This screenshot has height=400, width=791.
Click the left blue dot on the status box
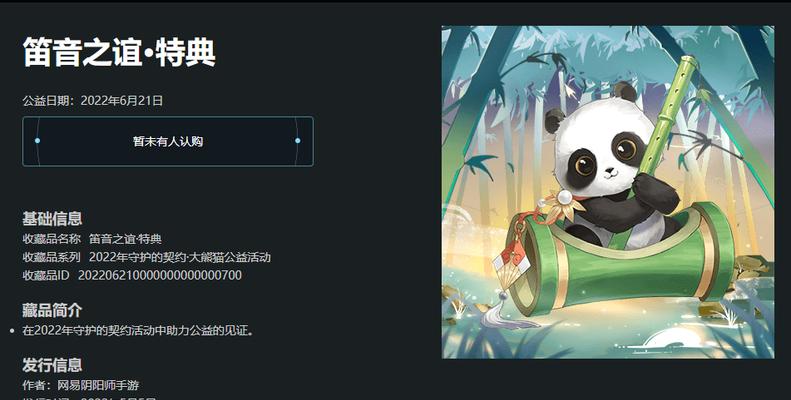pos(37,141)
